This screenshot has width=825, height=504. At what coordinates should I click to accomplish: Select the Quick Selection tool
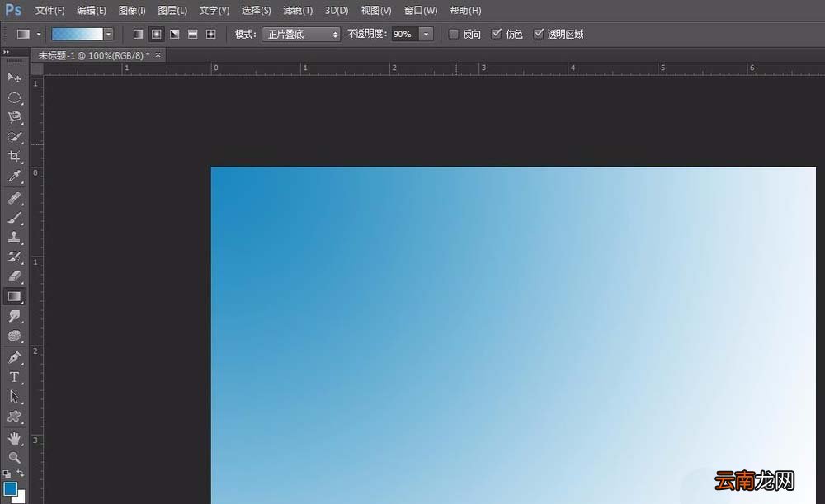(14, 137)
